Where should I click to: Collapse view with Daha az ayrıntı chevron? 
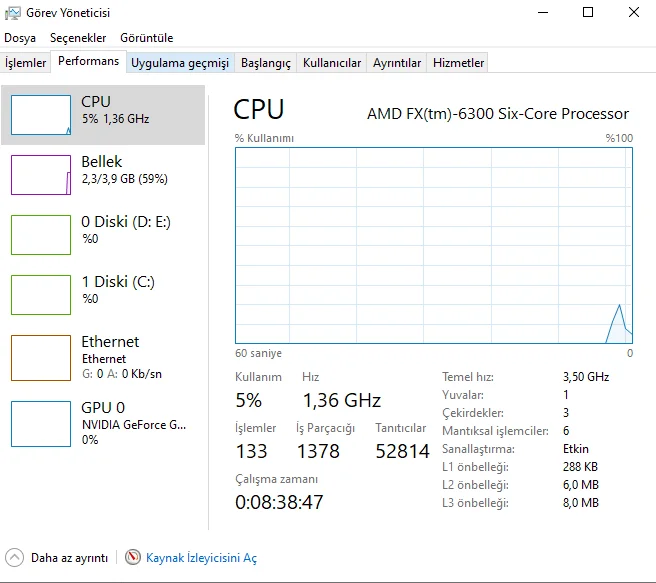point(14,557)
